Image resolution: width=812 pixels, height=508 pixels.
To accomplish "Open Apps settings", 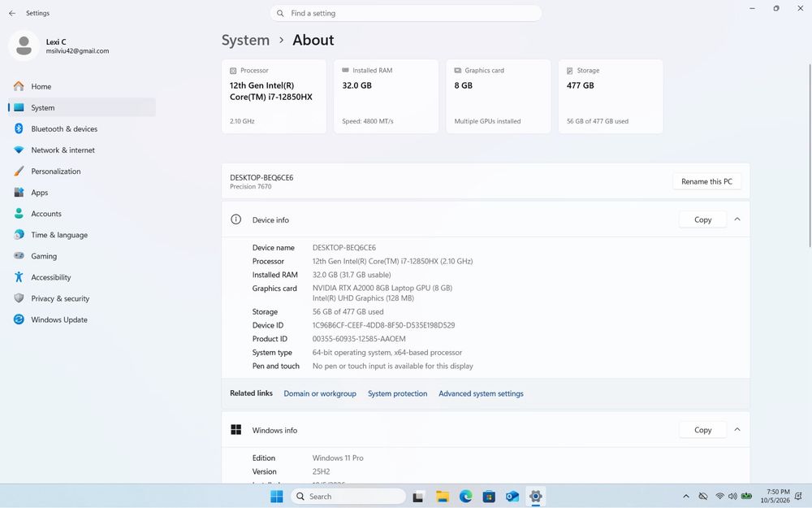I will click(82, 193).
